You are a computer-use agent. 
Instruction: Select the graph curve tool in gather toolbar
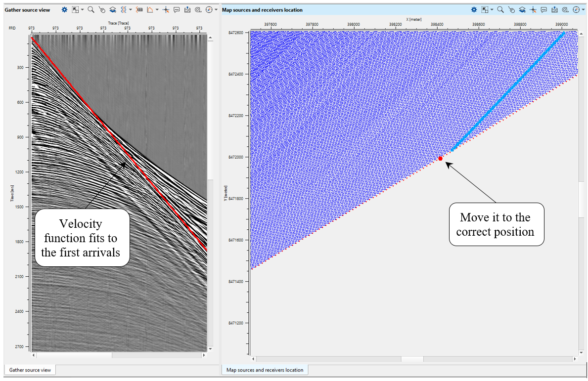[150, 9]
